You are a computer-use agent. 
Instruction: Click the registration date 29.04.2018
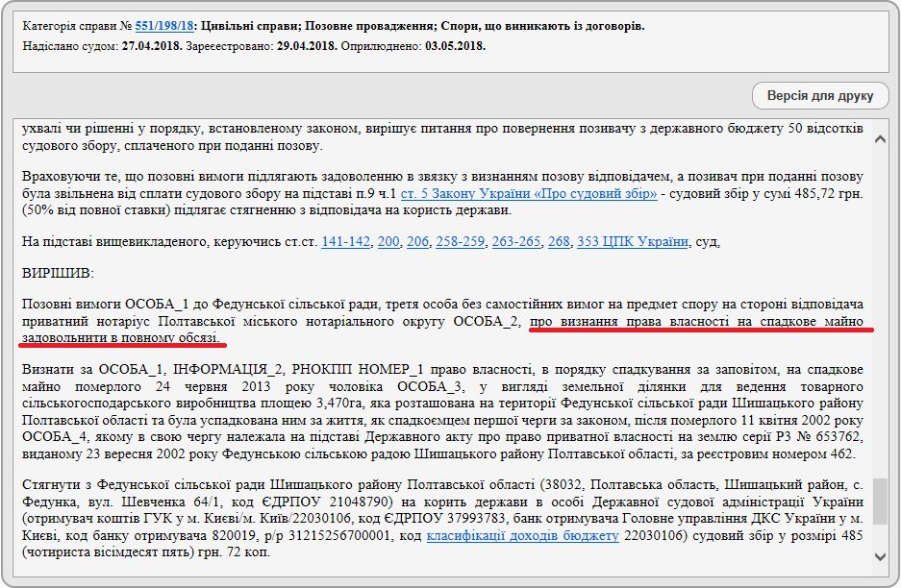(307, 46)
